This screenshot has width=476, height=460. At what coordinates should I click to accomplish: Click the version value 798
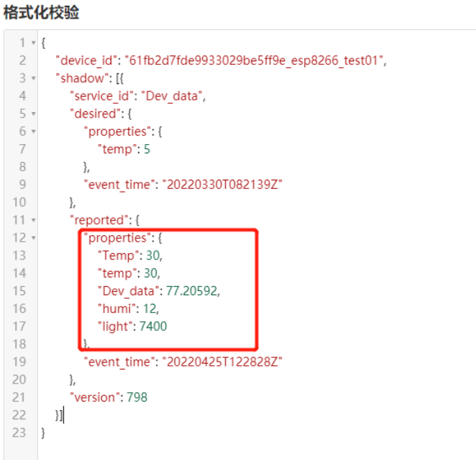137,397
